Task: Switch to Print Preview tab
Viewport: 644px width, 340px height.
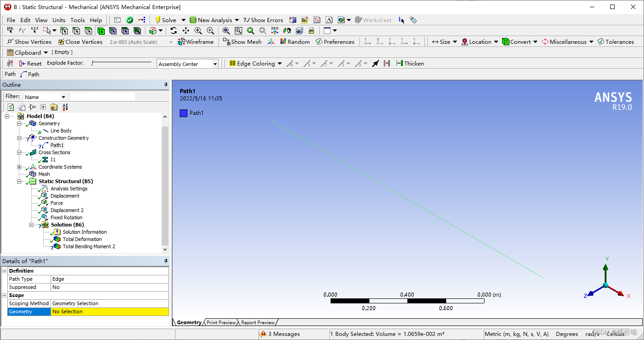Action: point(221,322)
